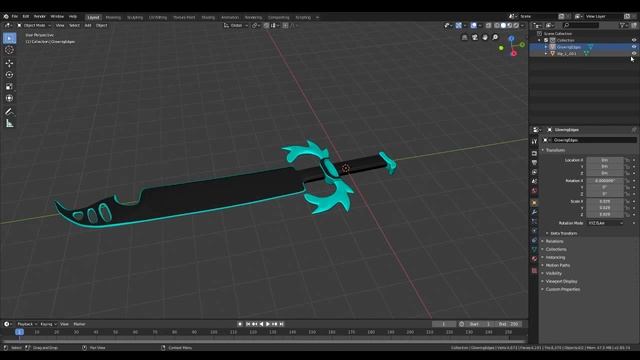This screenshot has height=360, width=640.
Task: Expand the Delta Transform panel
Action: 562,233
